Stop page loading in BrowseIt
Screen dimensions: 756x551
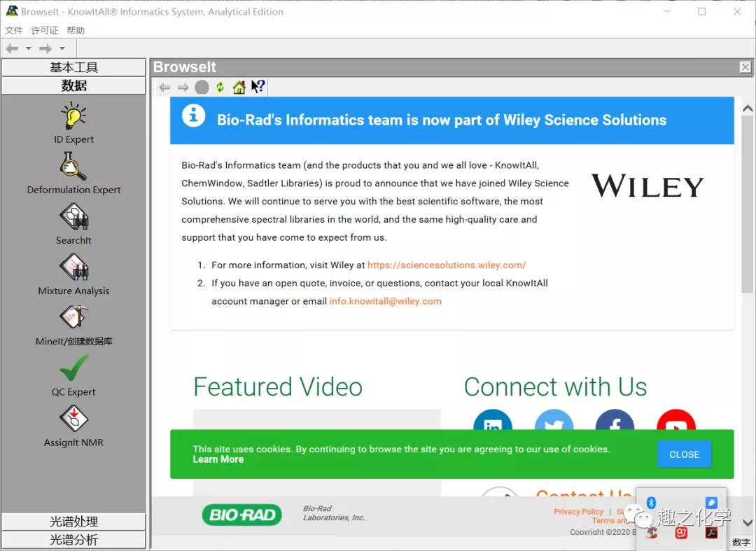tap(202, 88)
